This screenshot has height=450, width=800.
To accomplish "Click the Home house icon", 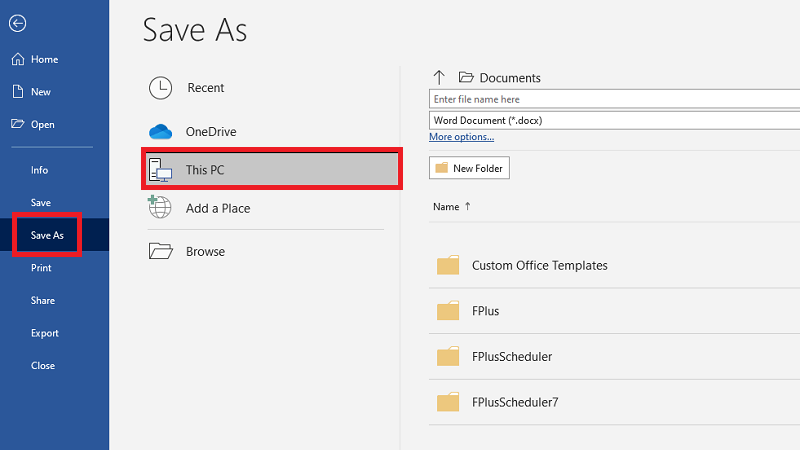I will click(17, 60).
